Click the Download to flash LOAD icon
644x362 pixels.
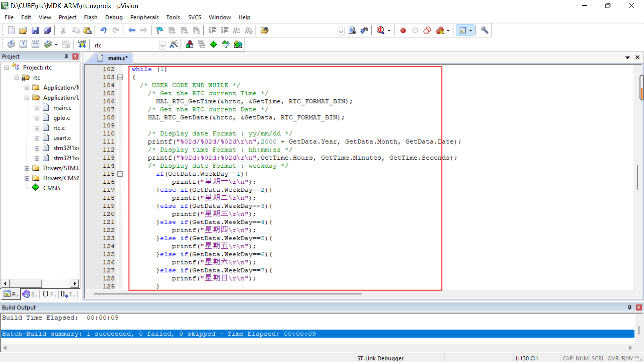pyautogui.click(x=82, y=45)
